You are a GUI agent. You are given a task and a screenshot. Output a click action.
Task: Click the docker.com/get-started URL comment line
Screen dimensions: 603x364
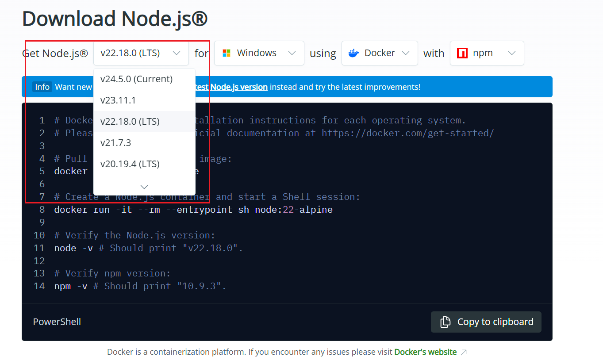pyautogui.click(x=274, y=133)
